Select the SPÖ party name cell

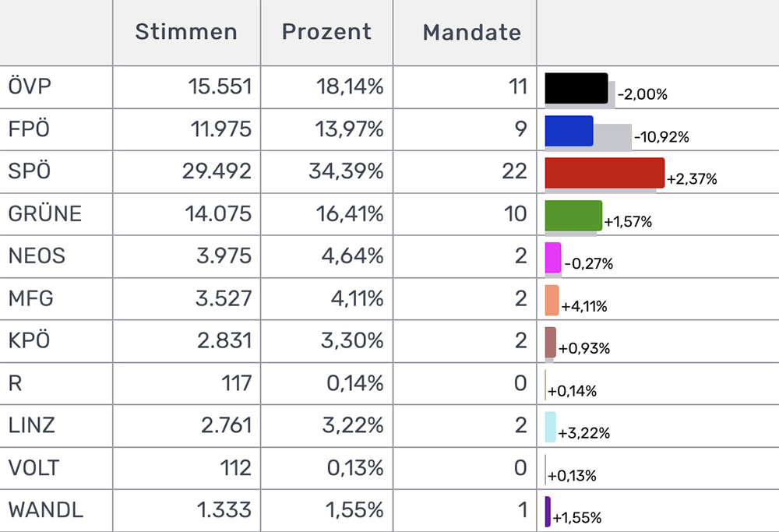(x=29, y=171)
